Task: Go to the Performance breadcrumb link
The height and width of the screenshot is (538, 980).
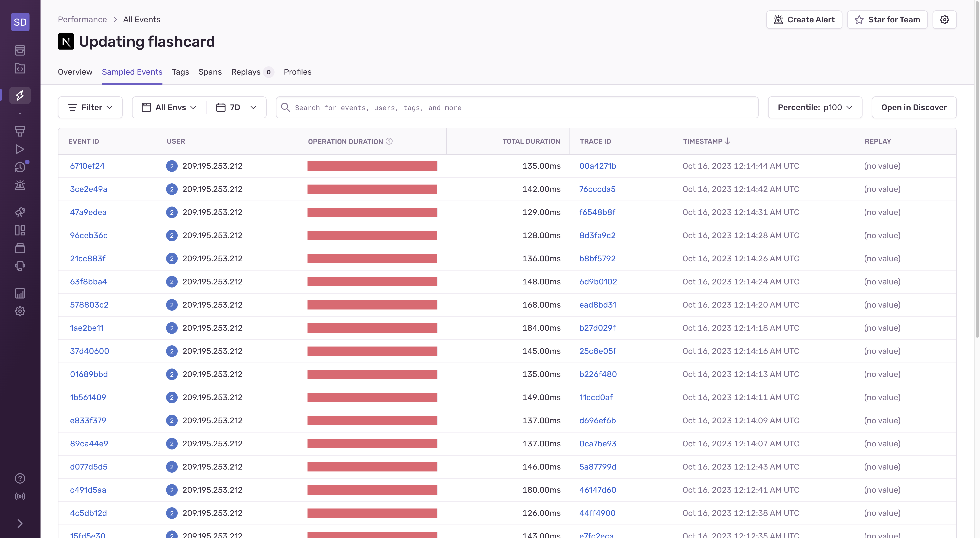Action: pyautogui.click(x=82, y=19)
